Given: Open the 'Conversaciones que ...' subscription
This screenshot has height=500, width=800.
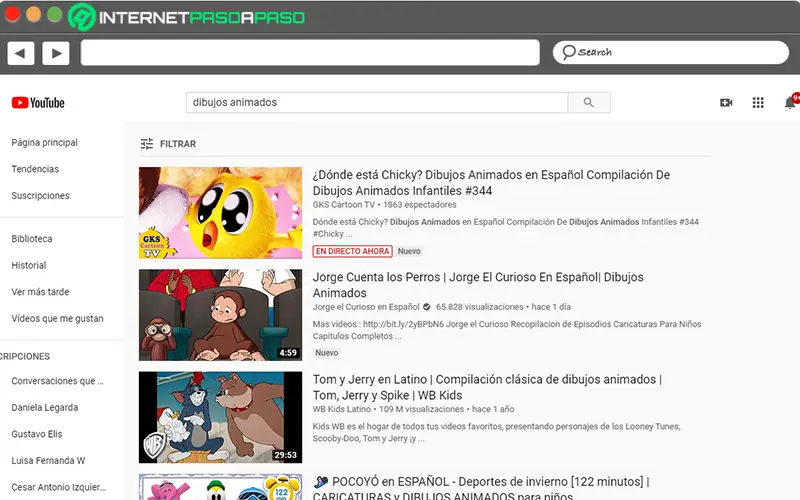Looking at the screenshot, I should 57,381.
